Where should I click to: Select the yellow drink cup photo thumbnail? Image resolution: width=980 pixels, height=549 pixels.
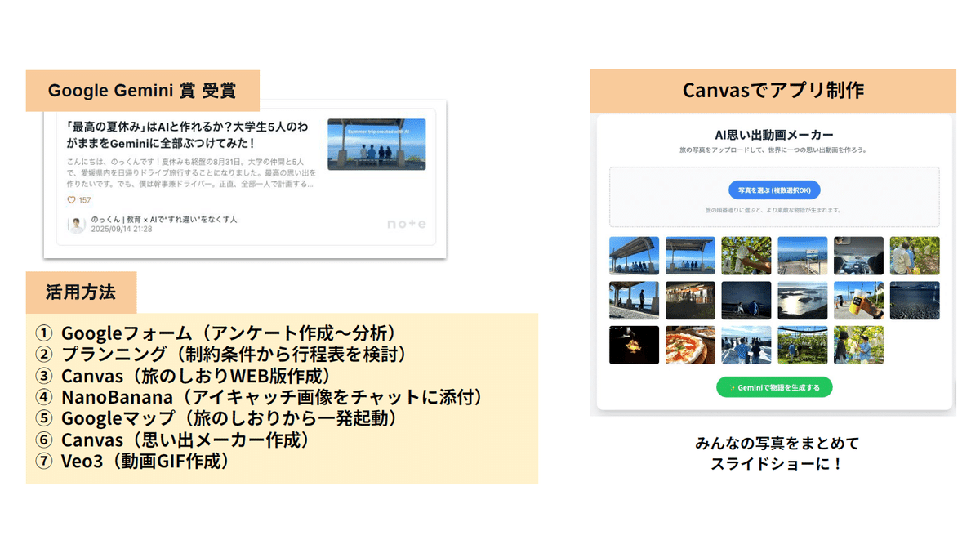tap(858, 300)
